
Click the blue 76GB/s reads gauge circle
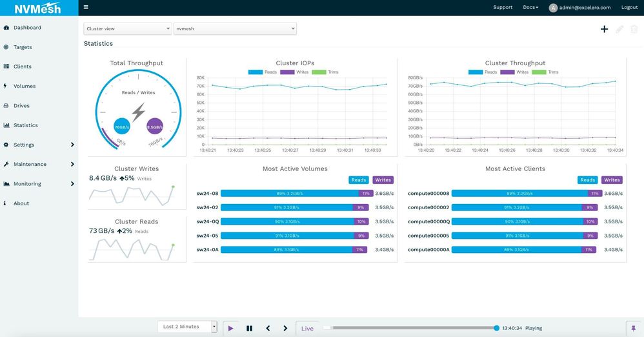(122, 127)
